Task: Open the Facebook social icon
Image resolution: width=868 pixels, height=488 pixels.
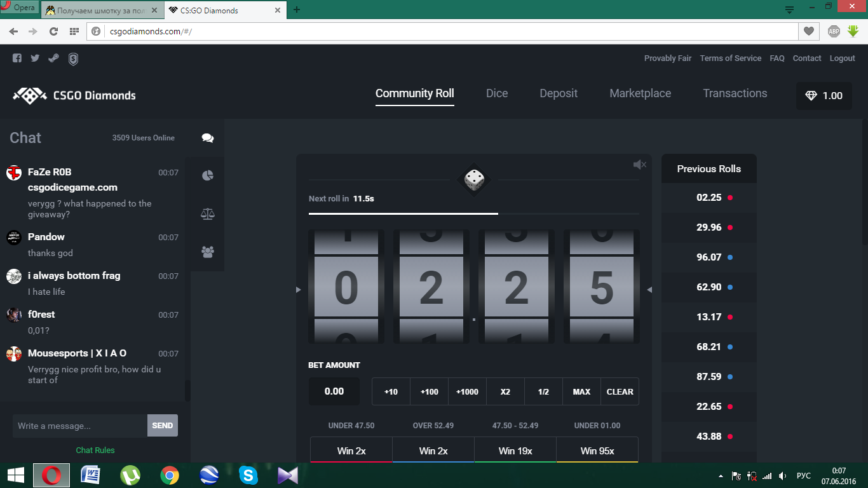Action: [x=17, y=58]
